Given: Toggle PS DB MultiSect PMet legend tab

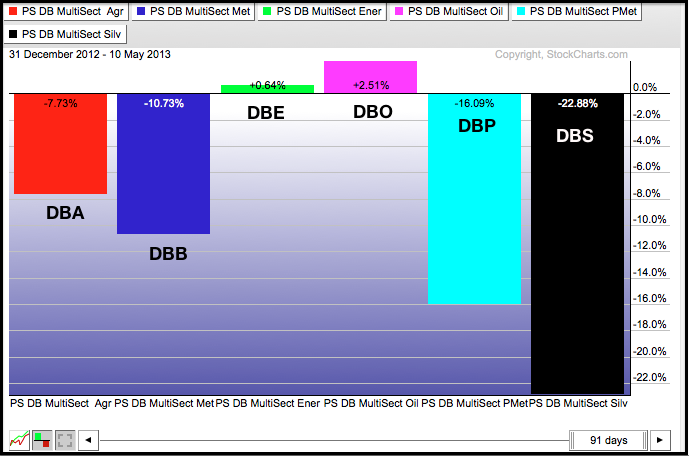Looking at the screenshot, I should (577, 11).
